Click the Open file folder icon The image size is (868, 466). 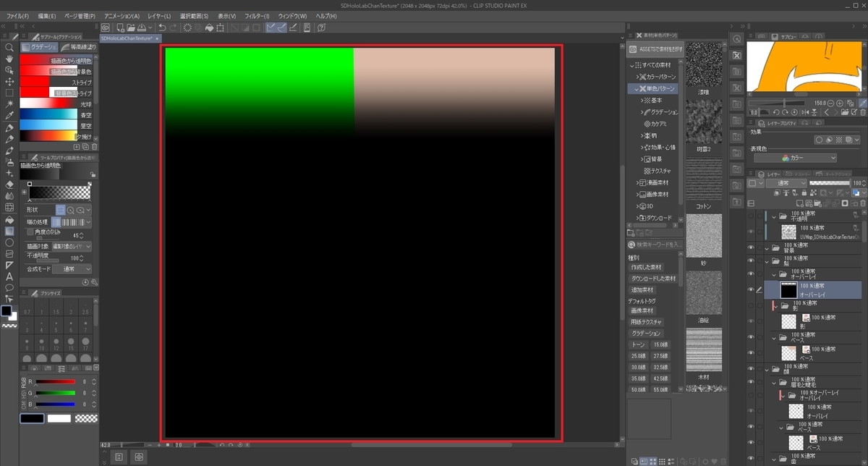click(129, 27)
